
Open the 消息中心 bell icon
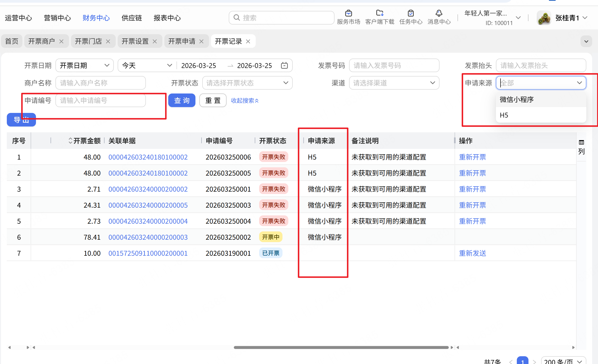[x=439, y=13]
